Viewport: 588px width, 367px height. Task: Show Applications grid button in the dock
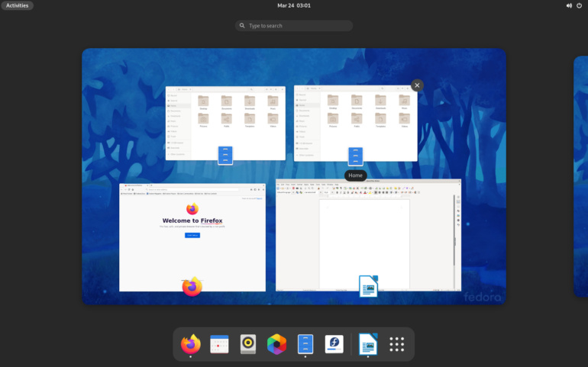(x=396, y=344)
